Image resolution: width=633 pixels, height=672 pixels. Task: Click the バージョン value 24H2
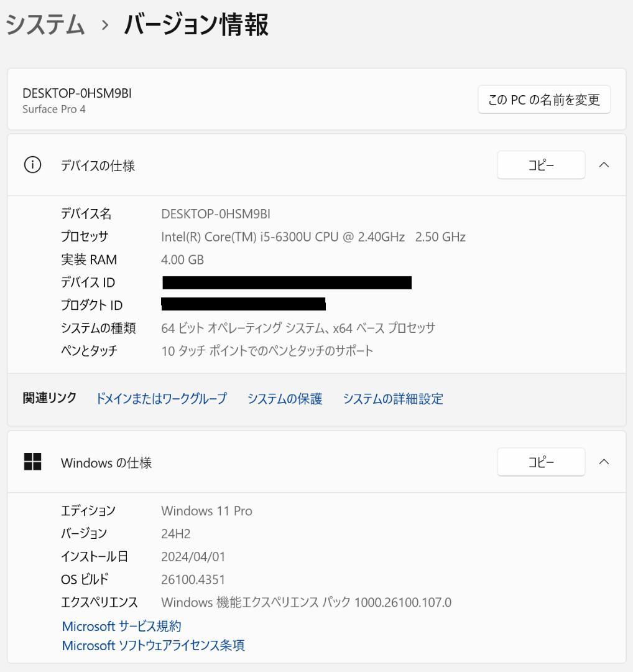click(x=175, y=533)
